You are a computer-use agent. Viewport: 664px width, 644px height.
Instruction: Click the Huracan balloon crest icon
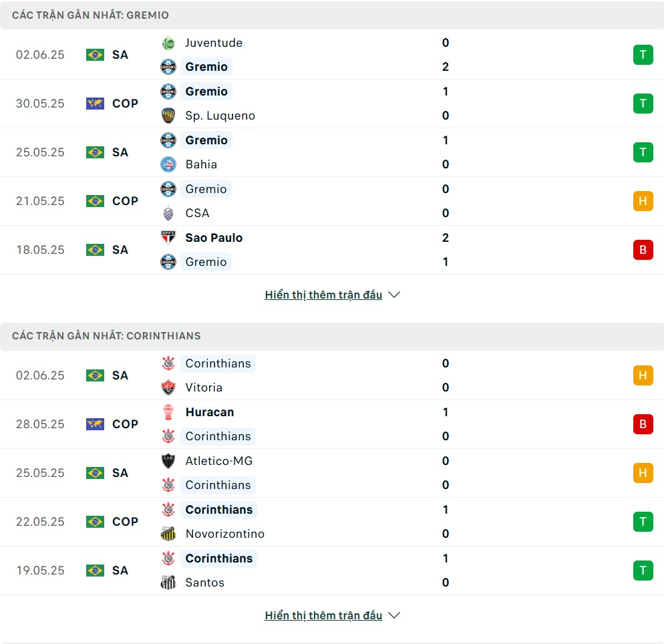coord(168,412)
